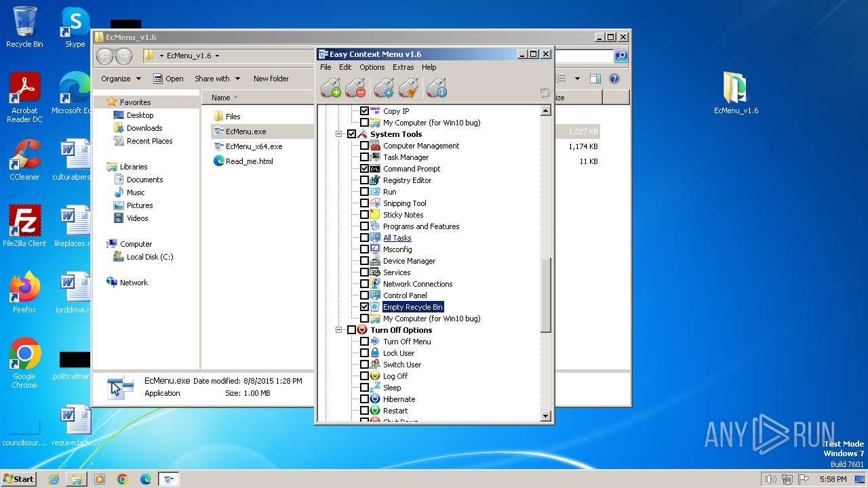Click the Registry Editor item icon
The width and height of the screenshot is (868, 488).
pyautogui.click(x=375, y=180)
